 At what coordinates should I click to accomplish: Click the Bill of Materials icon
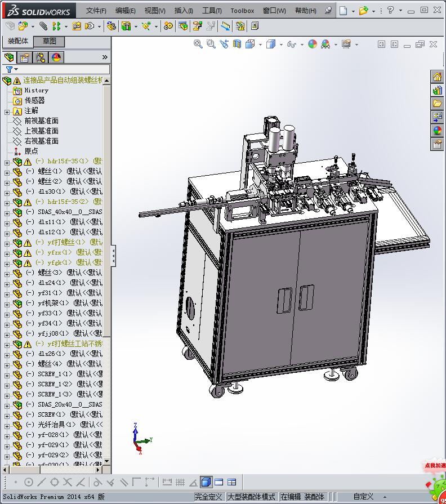tap(183, 26)
